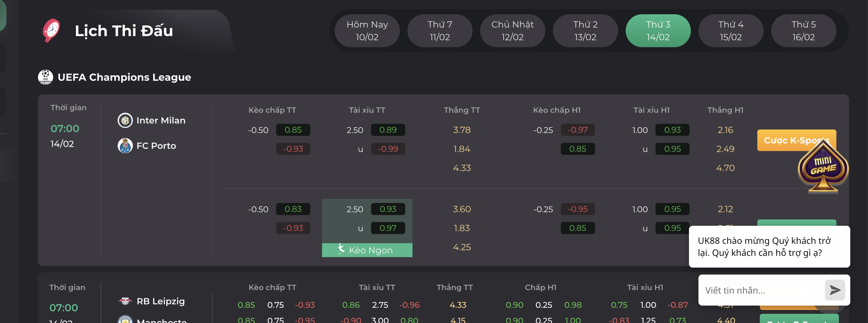Click the 0.97 under odds in Kèo Ngon box
The height and width of the screenshot is (323, 868).
click(x=388, y=228)
